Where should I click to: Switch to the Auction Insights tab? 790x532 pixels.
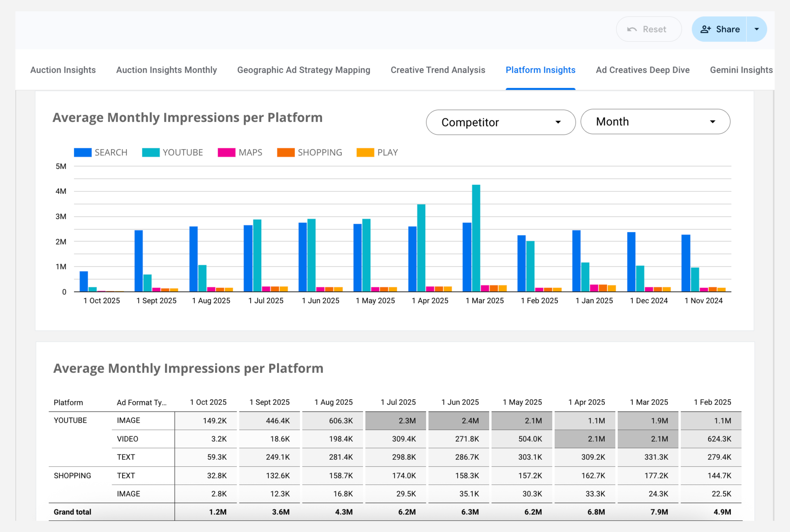(63, 70)
